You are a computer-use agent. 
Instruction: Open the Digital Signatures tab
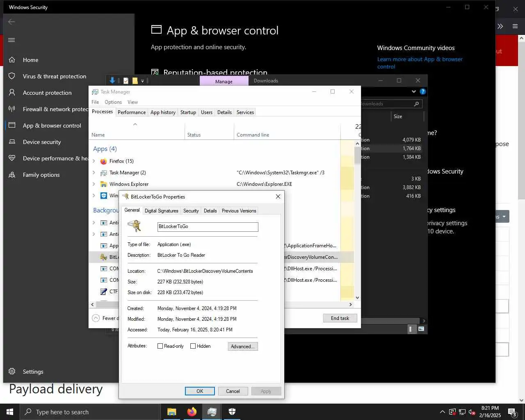(162, 211)
